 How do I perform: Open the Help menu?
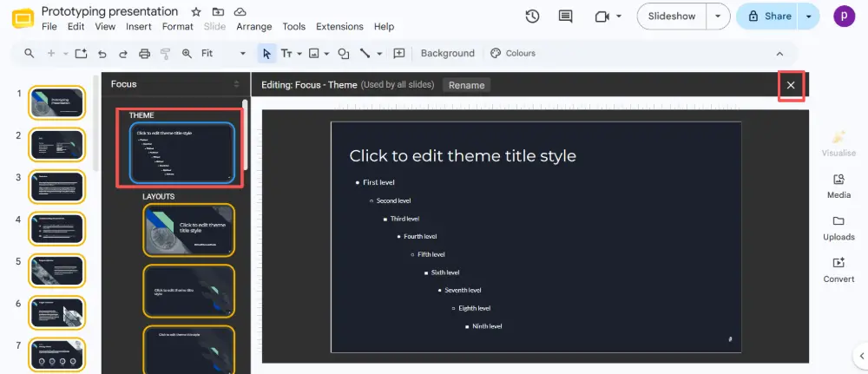(384, 27)
